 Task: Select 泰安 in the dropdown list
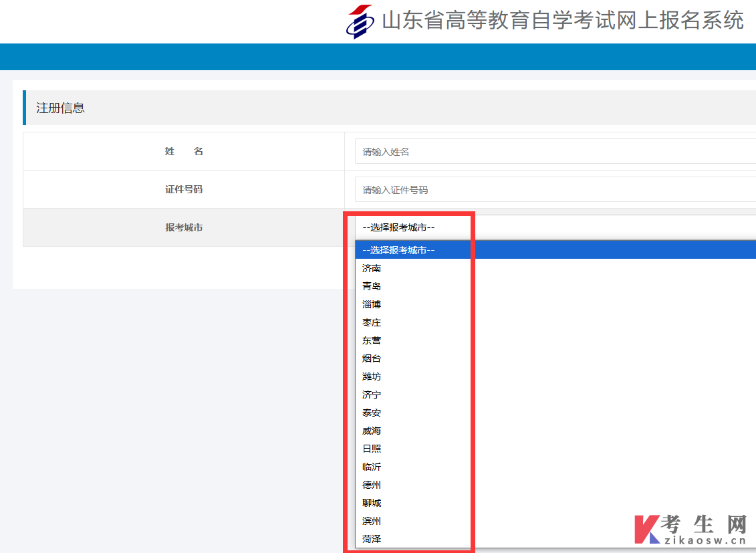pyautogui.click(x=555, y=413)
